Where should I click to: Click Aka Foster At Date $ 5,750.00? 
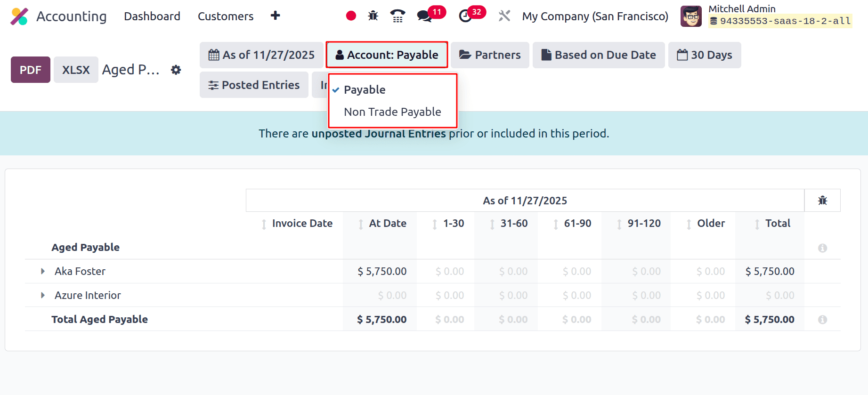(382, 272)
